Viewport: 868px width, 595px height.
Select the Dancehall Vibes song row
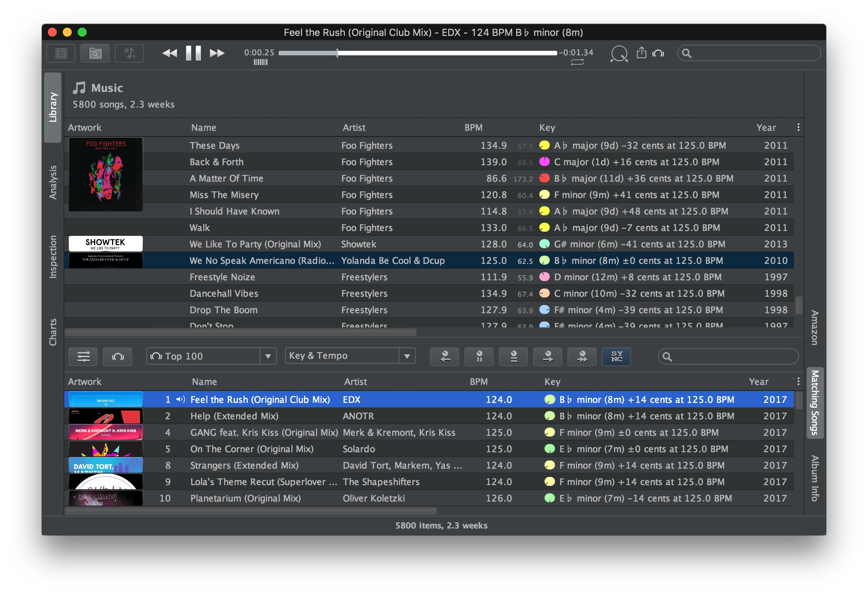tap(429, 293)
